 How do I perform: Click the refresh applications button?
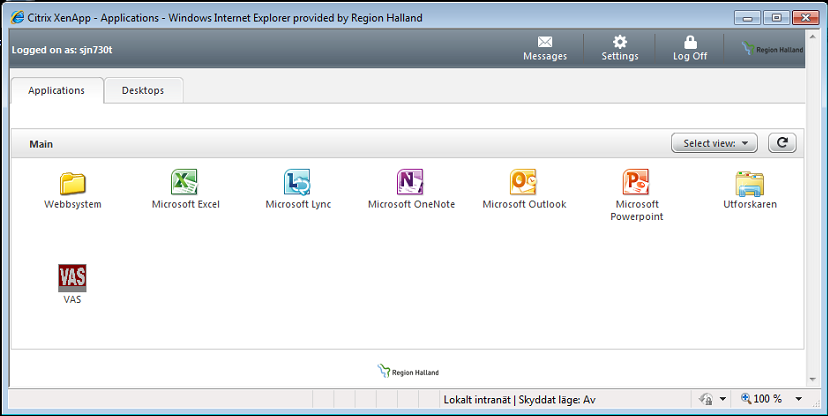click(782, 143)
